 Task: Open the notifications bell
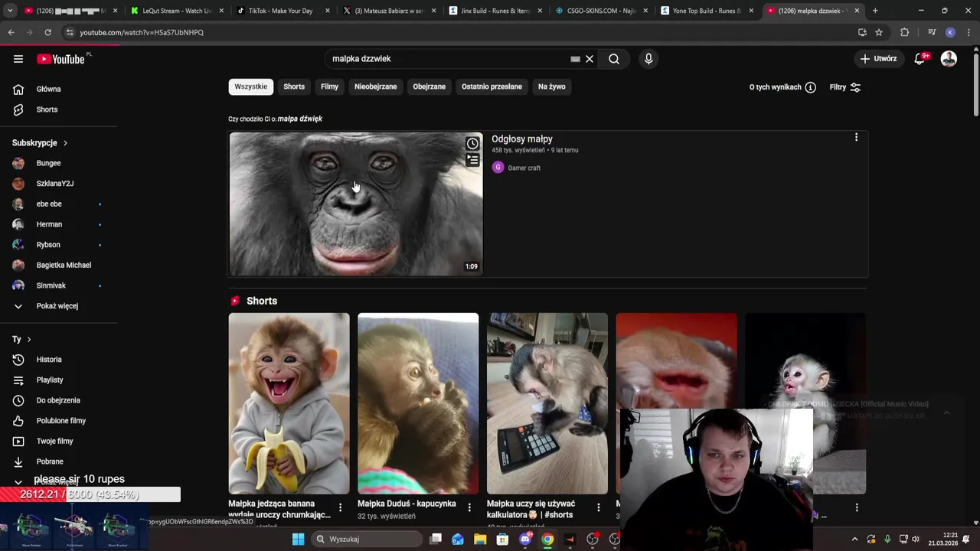pyautogui.click(x=920, y=59)
